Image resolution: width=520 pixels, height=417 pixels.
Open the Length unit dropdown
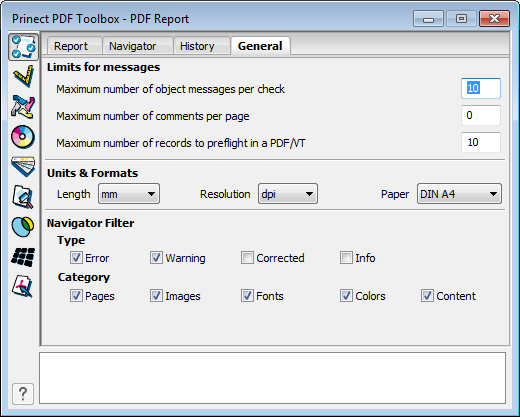pos(129,194)
